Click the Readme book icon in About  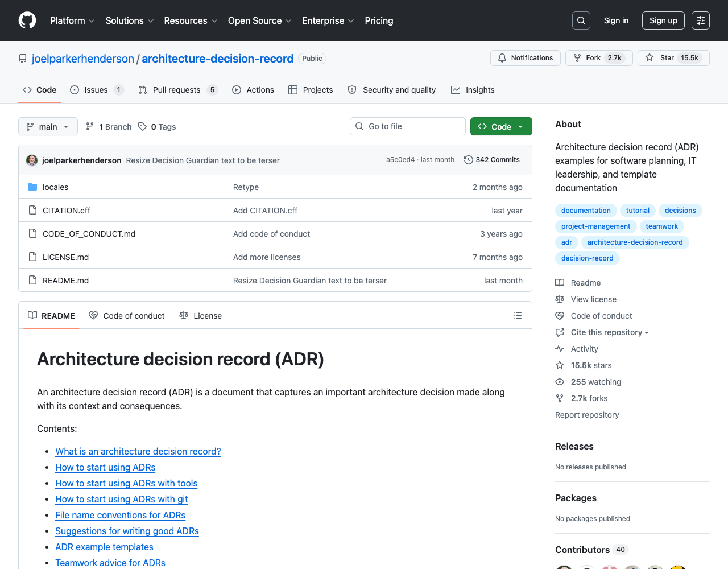[560, 283]
